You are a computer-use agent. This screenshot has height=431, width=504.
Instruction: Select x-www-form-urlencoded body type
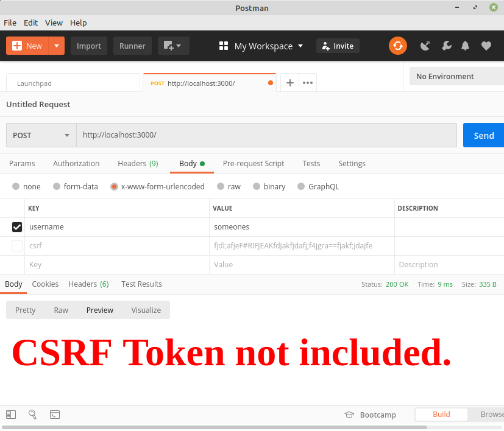(x=114, y=187)
